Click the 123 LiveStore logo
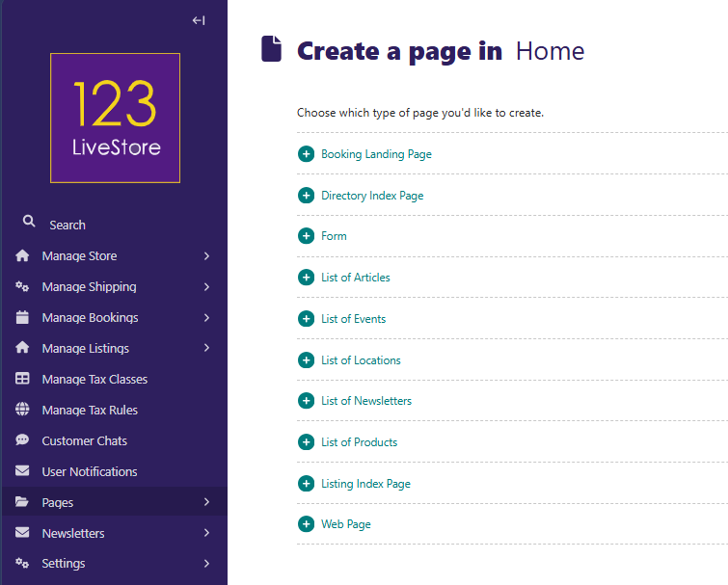Screen dimensions: 728x585 [115, 118]
